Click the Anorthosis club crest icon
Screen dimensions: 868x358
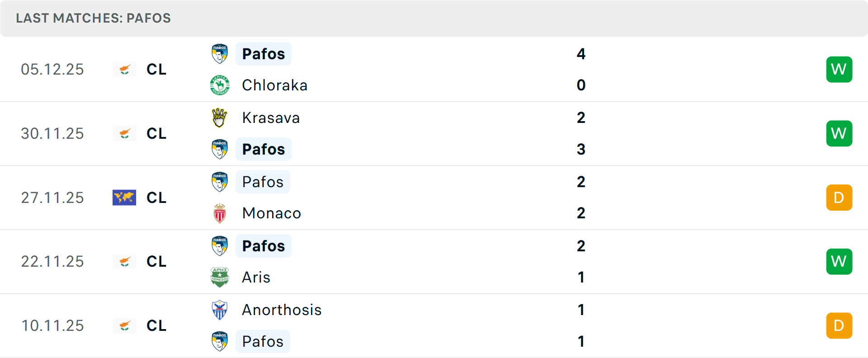coord(220,310)
